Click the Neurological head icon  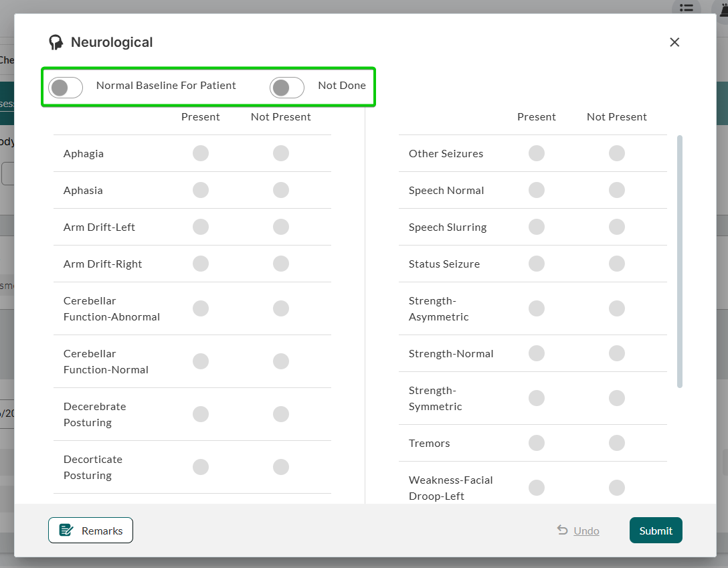[56, 43]
